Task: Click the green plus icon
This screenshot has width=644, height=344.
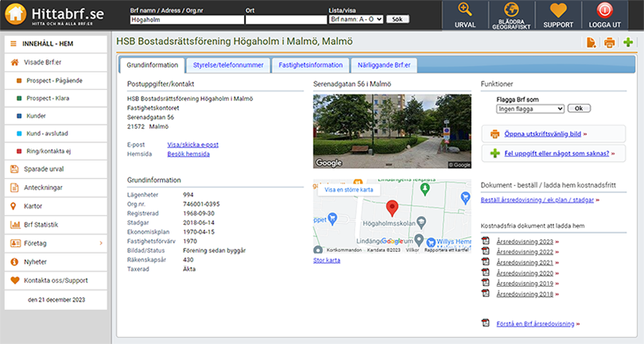Action: pyautogui.click(x=628, y=43)
